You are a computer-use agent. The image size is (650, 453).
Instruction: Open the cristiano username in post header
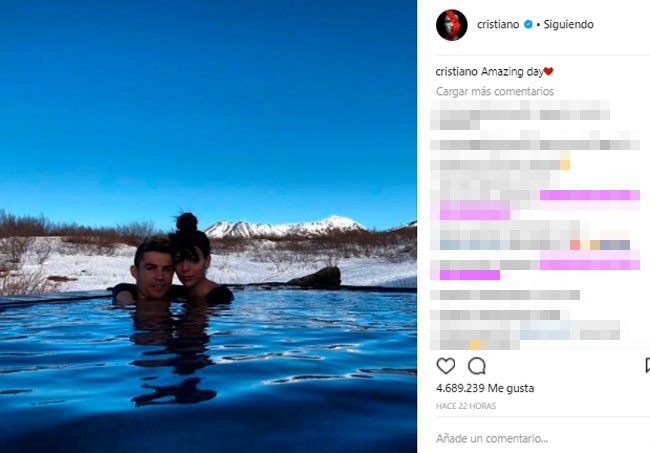[x=498, y=24]
